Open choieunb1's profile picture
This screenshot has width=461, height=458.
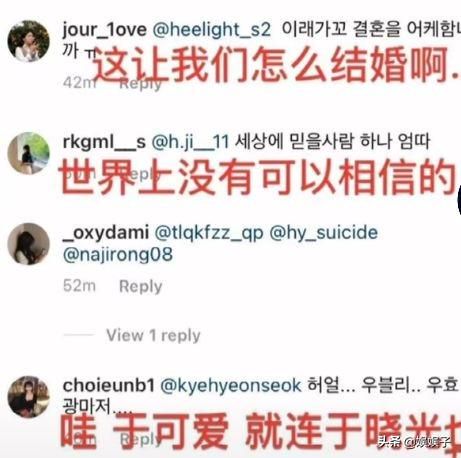click(29, 396)
